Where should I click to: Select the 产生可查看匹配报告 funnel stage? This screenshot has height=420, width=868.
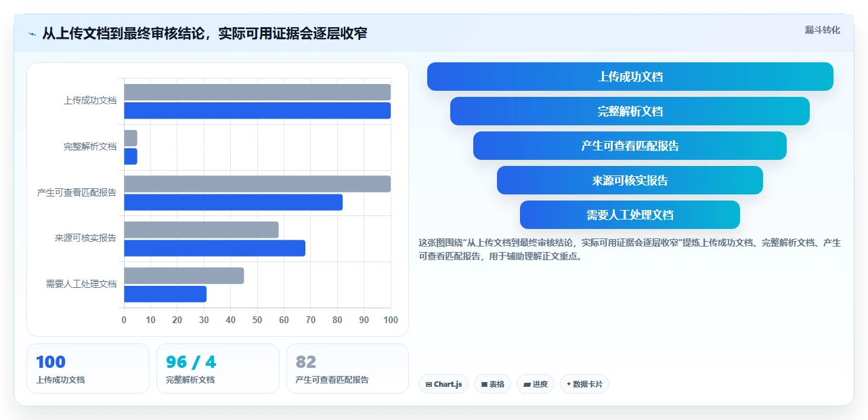point(630,146)
